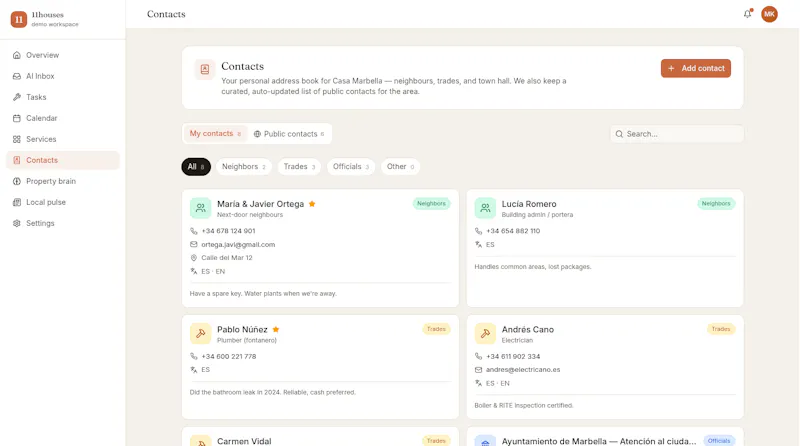800x446 pixels.
Task: Click magnifier icon in Search box
Action: [619, 134]
